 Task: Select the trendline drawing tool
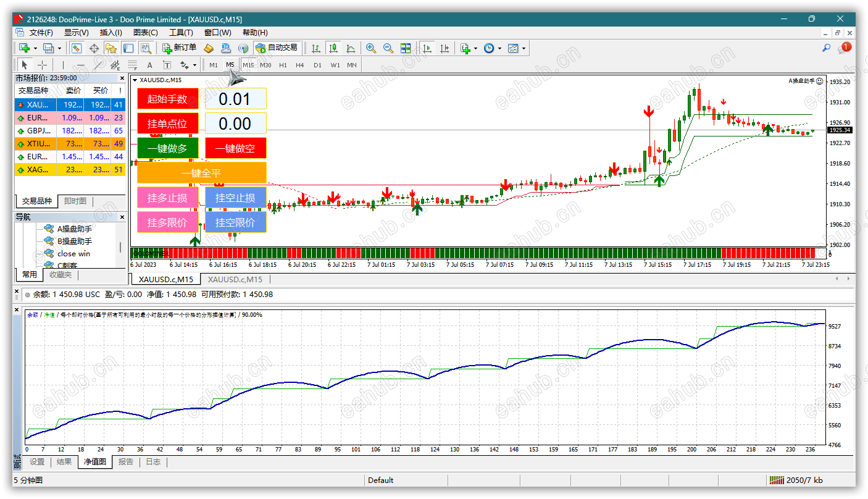click(98, 65)
